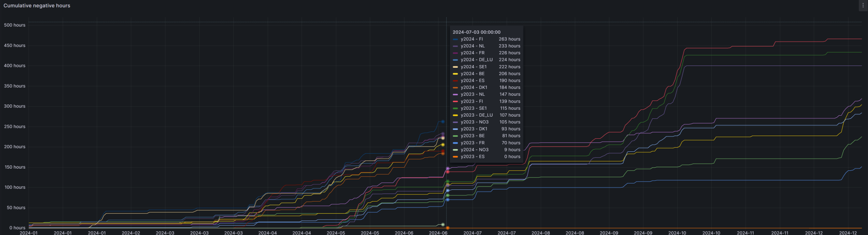Click the 2024-07-03 00:00:00 tooltip timestamp
Viewport: 868px width, 235px height.
point(476,32)
